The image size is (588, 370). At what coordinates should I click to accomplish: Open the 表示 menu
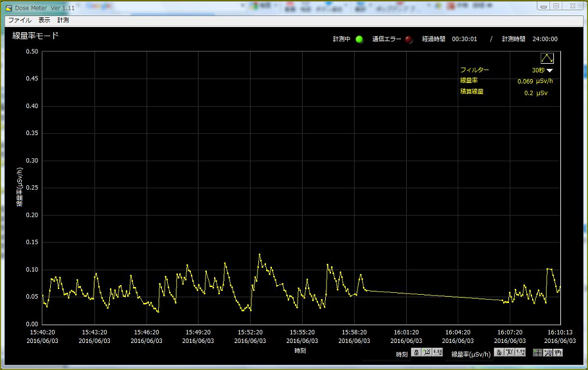44,21
